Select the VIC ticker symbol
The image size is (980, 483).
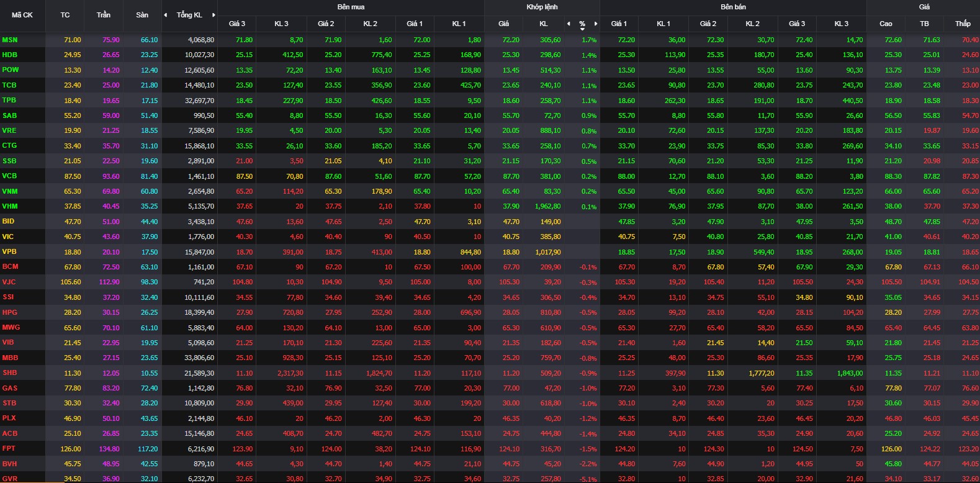[x=8, y=237]
